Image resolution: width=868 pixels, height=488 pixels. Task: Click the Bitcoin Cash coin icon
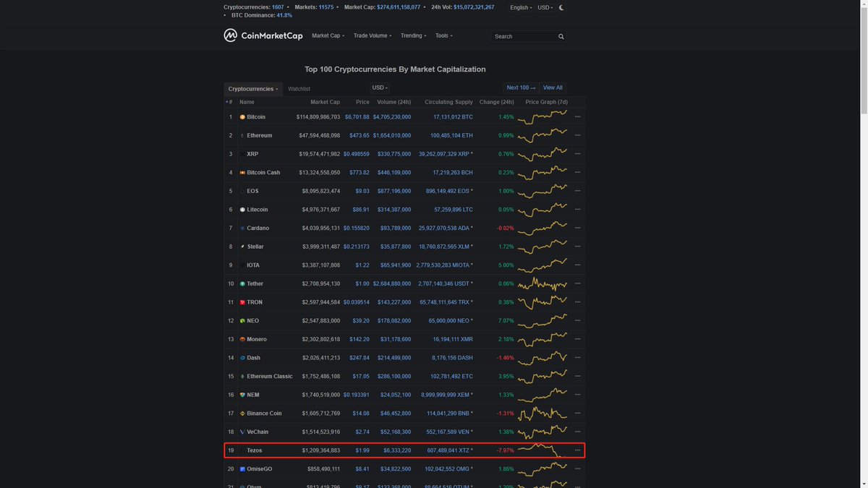click(242, 173)
